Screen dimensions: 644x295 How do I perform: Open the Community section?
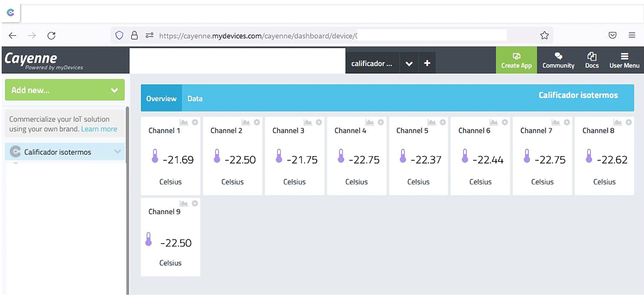pos(558,60)
